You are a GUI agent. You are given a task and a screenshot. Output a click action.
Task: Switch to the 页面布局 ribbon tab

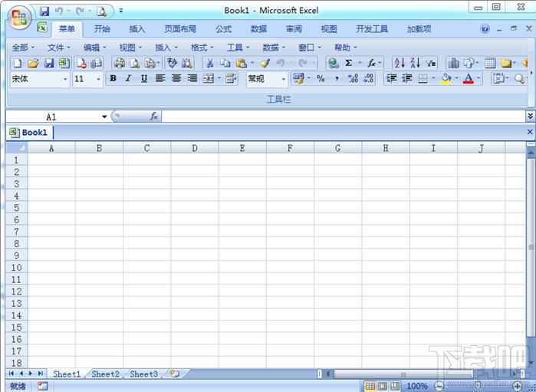tap(180, 29)
